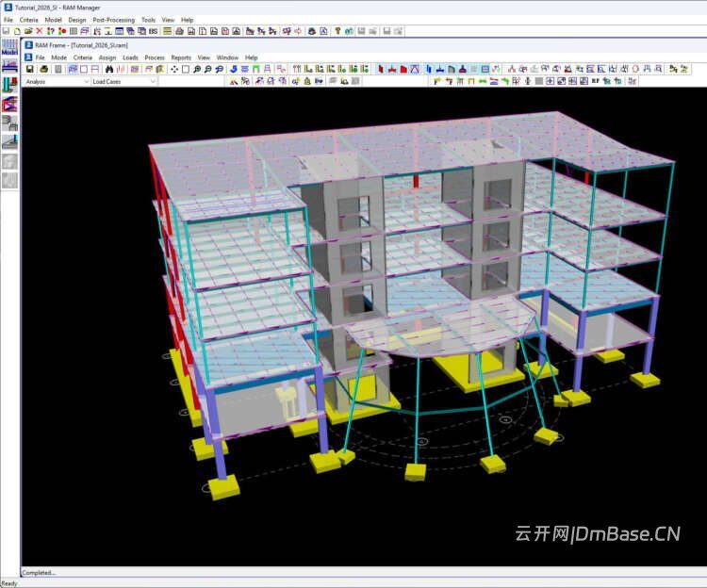Open RAM Manager Criteria menu
The width and height of the screenshot is (707, 588).
29,20
